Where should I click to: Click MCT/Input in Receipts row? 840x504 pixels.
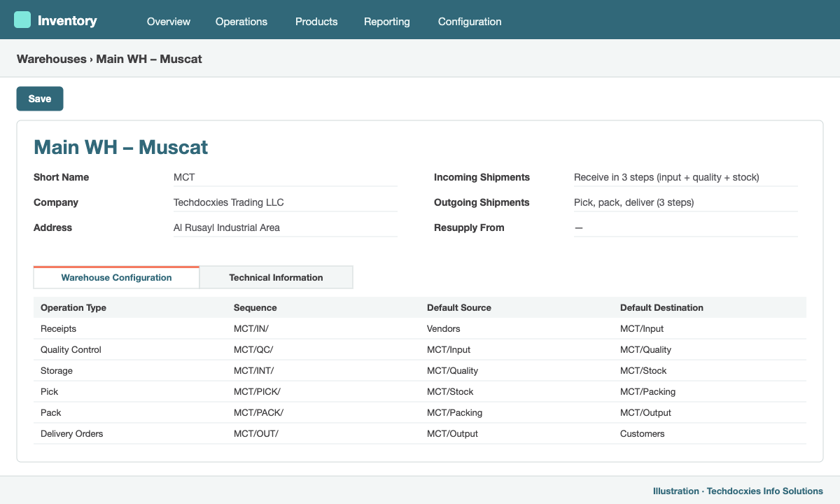pos(642,328)
